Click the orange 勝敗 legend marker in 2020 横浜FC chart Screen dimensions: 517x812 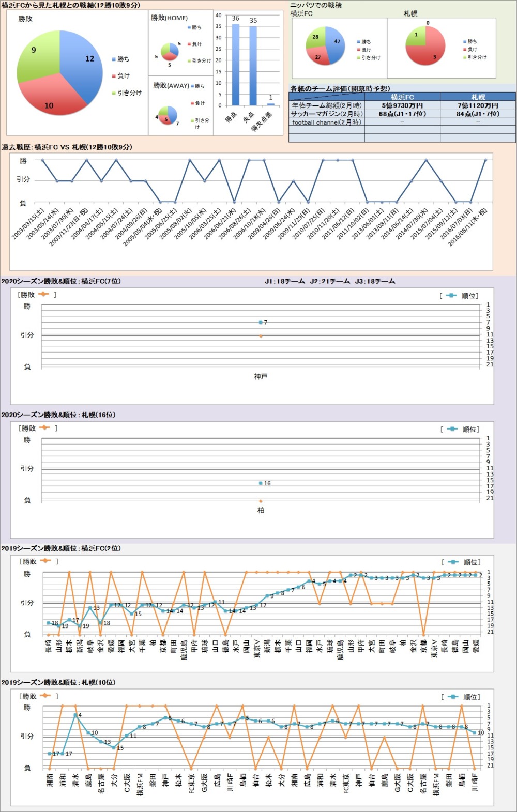pyautogui.click(x=43, y=294)
